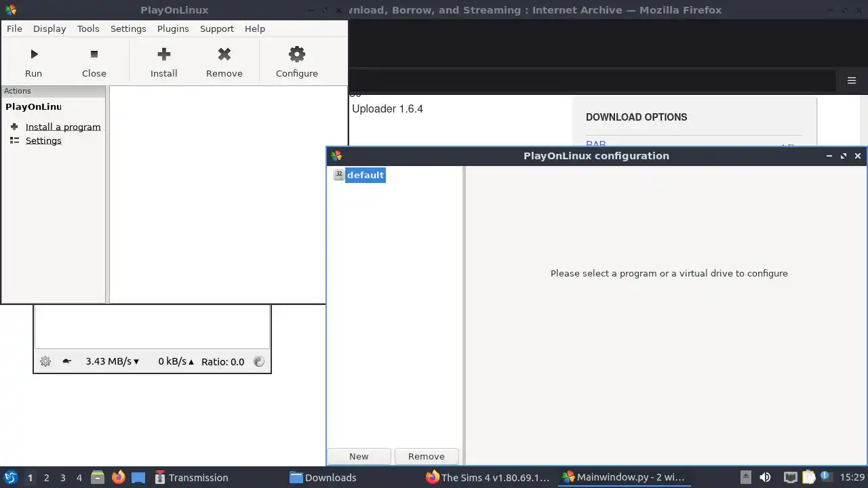This screenshot has width=868, height=488.
Task: Click 'DOWNLOAD OPTIONS' heading in Firefox
Action: click(x=636, y=117)
